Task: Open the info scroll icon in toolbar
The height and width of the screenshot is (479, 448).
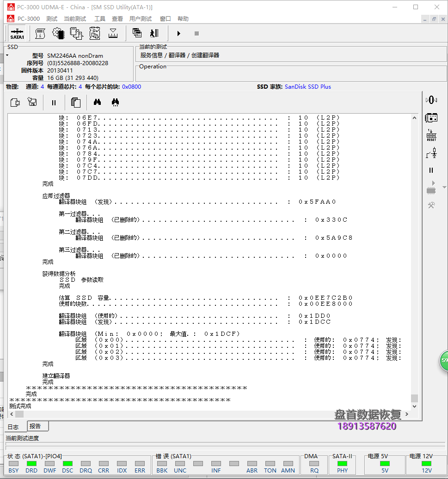Action: tap(40, 34)
